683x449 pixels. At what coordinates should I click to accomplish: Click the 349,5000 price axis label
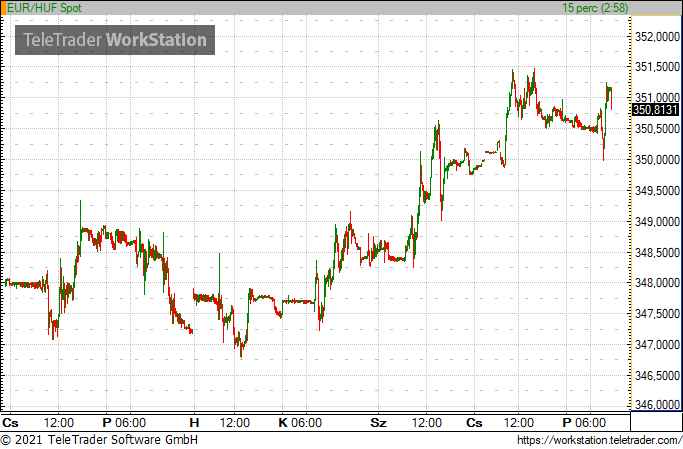click(x=657, y=190)
